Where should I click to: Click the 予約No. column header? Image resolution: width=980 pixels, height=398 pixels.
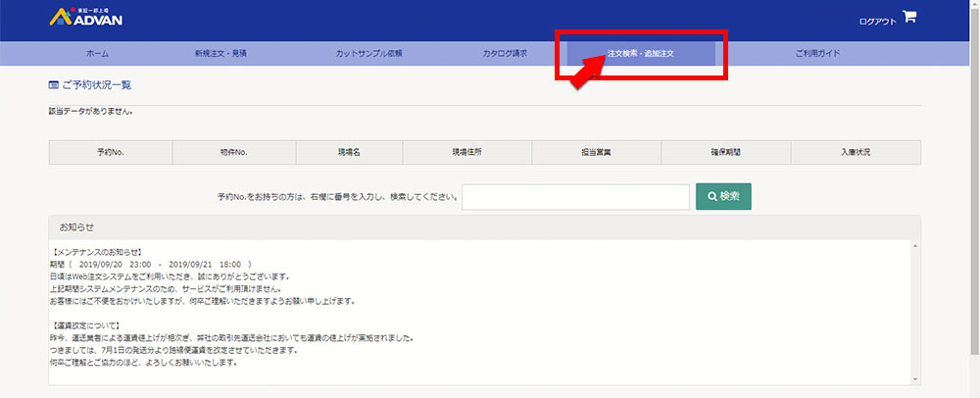point(110,153)
